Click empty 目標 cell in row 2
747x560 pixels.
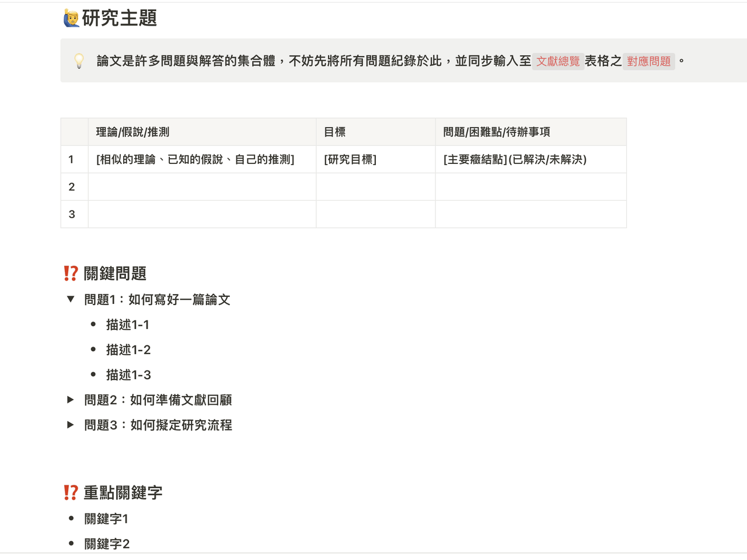point(376,187)
